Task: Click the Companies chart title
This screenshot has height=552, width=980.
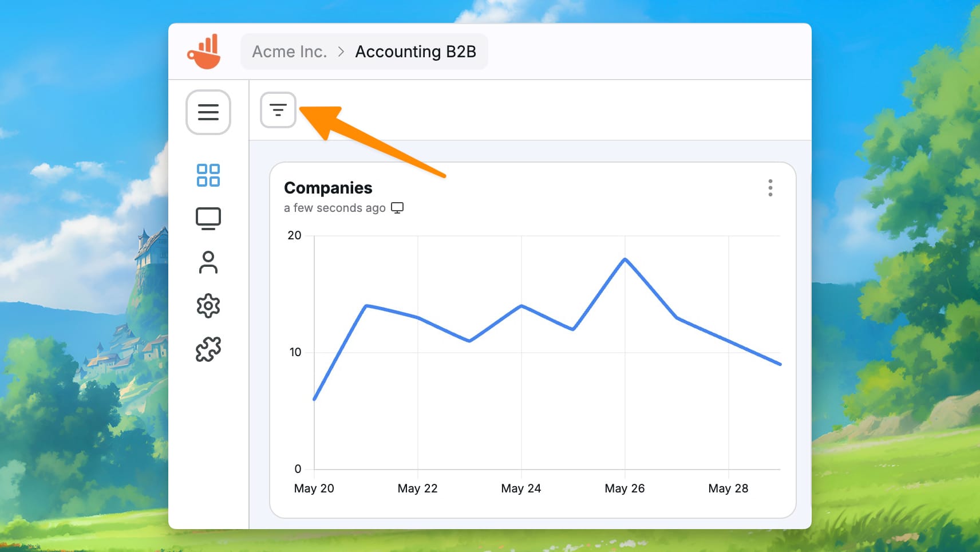Action: pos(328,188)
